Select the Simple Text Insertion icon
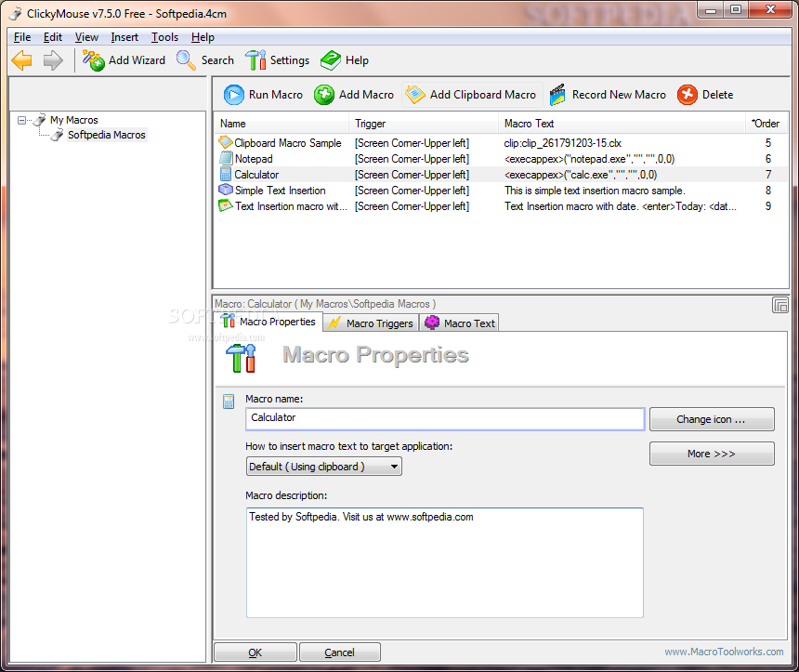Screen dimensions: 799x672 pyautogui.click(x=226, y=190)
